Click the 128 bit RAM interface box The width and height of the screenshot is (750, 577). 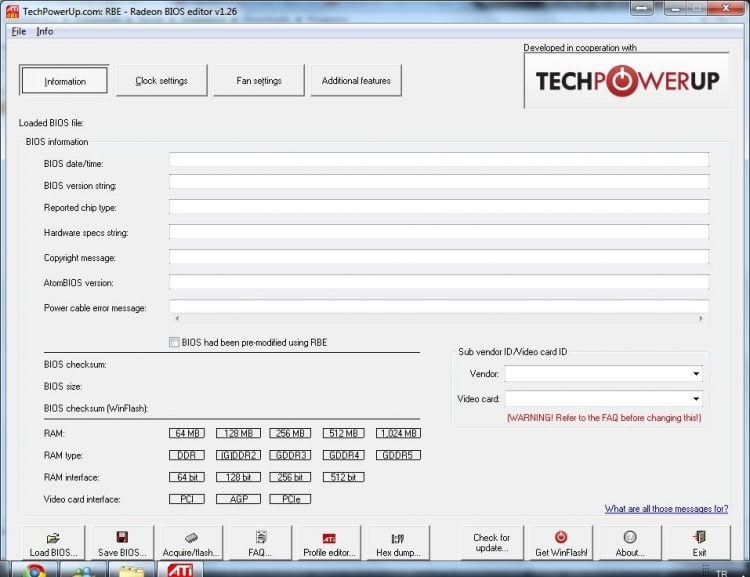pos(238,477)
